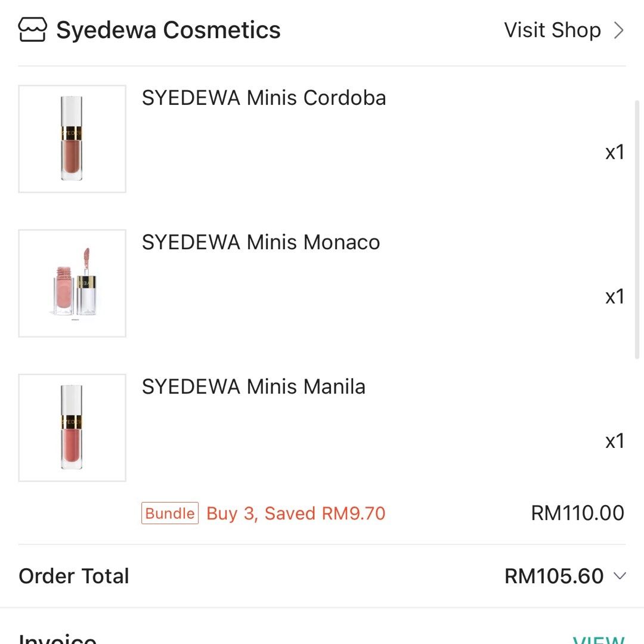Click the Visit Shop link
The height and width of the screenshot is (644, 644).
click(552, 30)
